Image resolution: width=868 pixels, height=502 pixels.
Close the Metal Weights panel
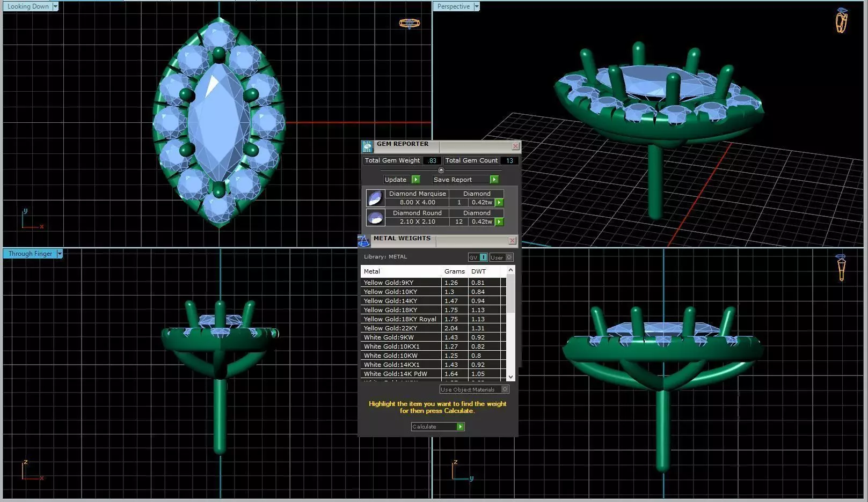[512, 241]
